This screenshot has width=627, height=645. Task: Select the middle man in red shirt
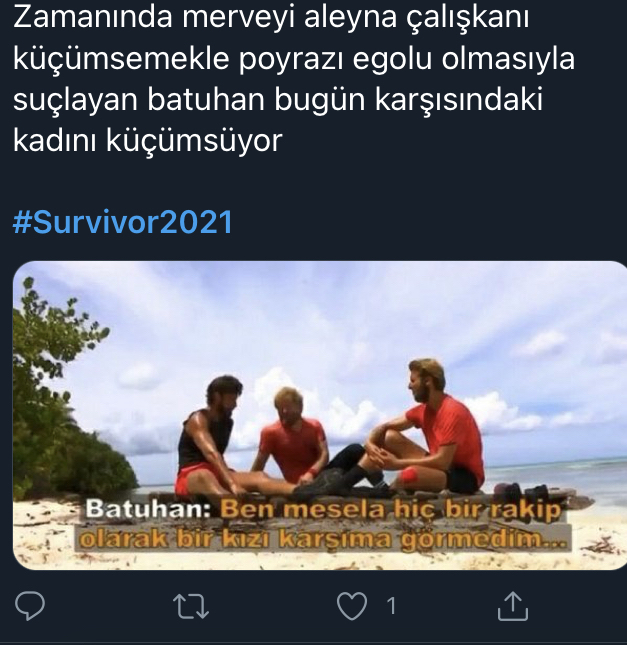292,438
